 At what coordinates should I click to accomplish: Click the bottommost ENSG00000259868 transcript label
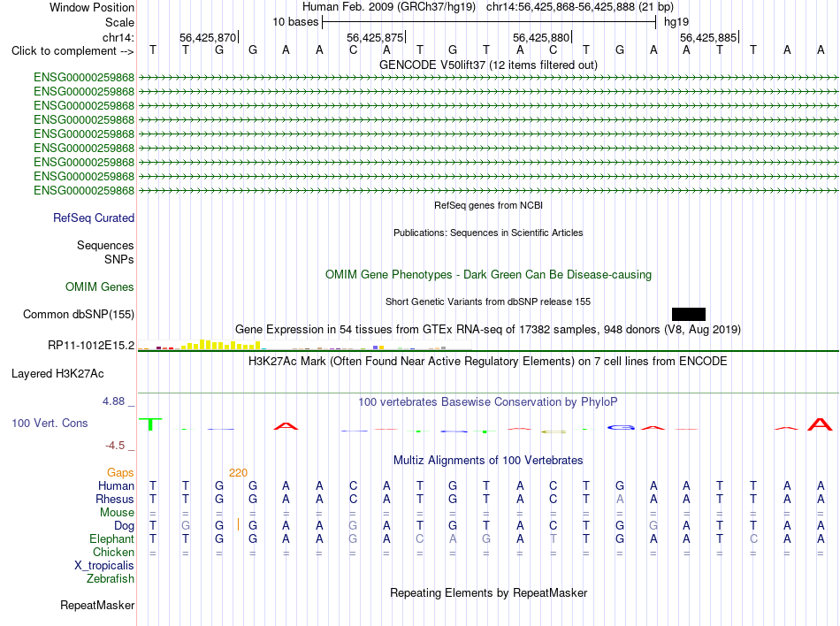84,191
